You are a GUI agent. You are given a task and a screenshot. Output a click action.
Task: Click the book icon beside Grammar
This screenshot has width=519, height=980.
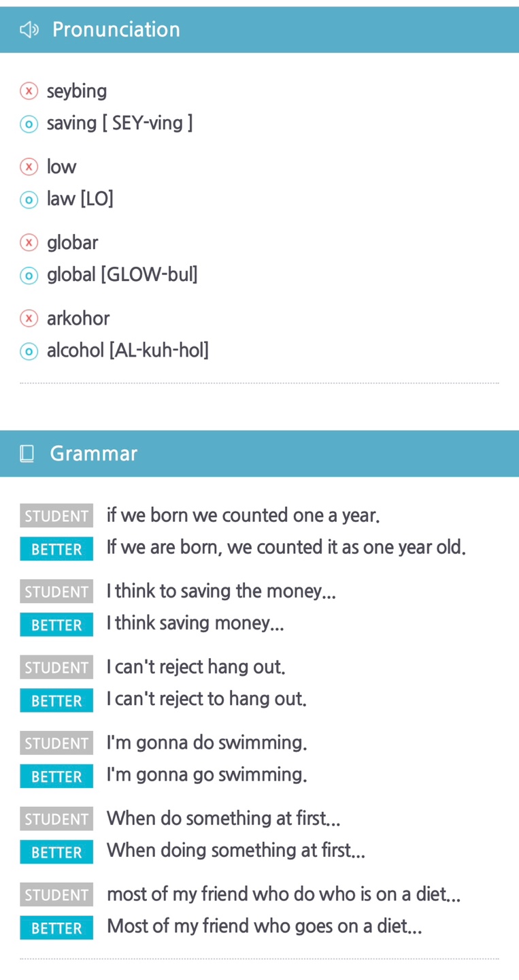[x=27, y=454]
